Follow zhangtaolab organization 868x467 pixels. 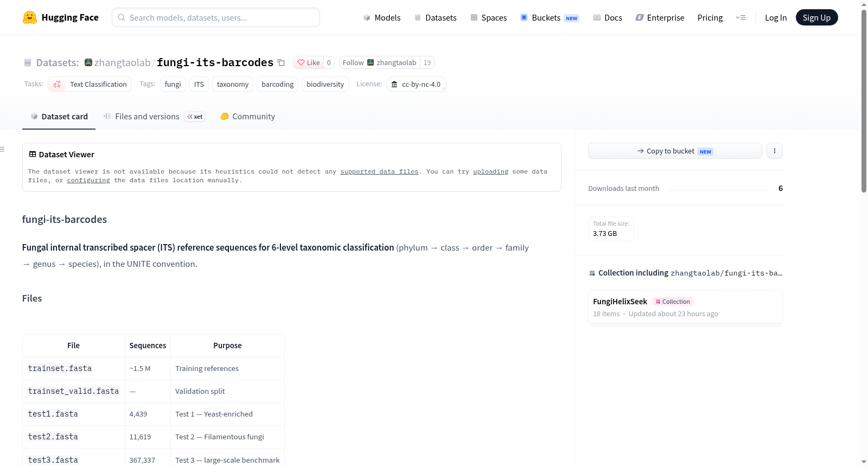pyautogui.click(x=380, y=62)
